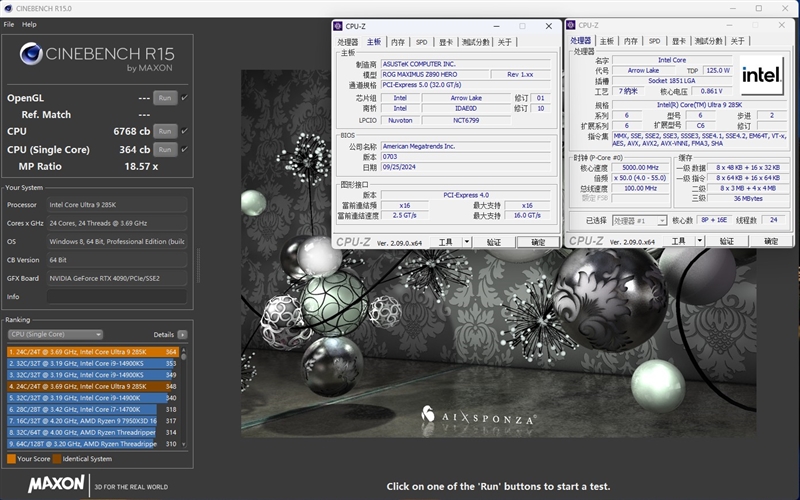Toggle the OpenGL test checkmark
Screen dimensions: 800x500
click(x=184, y=97)
